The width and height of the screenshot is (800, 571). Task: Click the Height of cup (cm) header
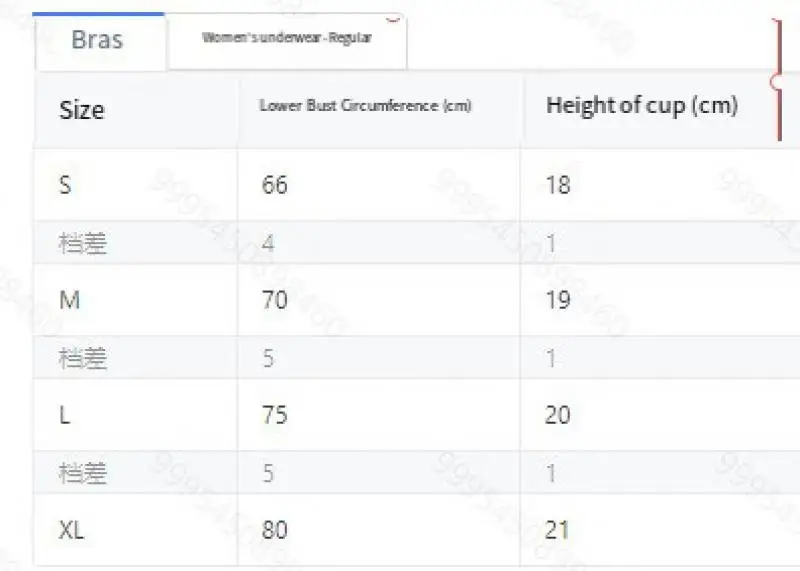pos(642,106)
